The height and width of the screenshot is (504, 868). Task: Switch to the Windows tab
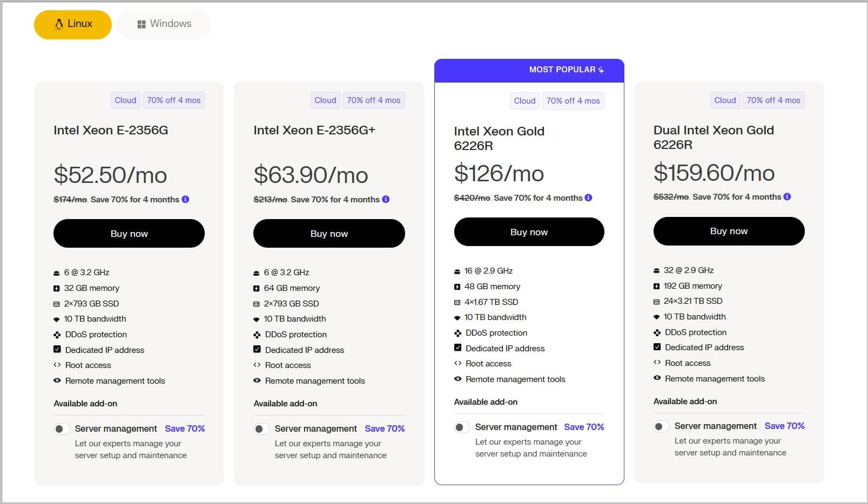coord(164,24)
